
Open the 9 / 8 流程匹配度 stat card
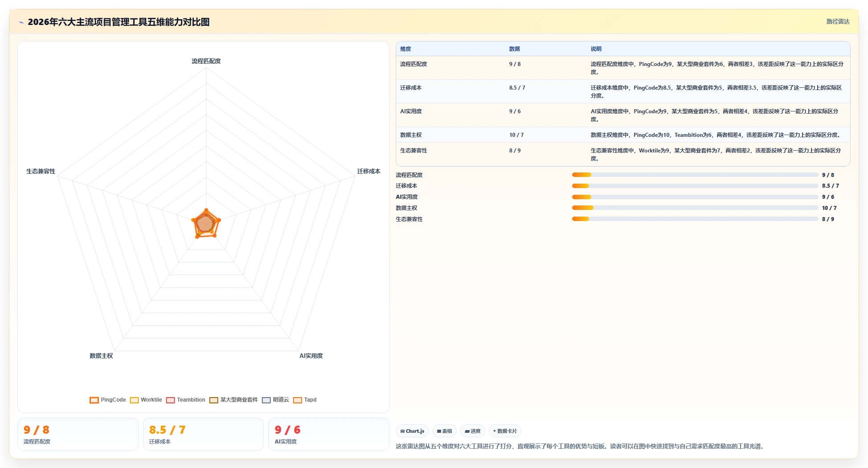[x=78, y=434]
